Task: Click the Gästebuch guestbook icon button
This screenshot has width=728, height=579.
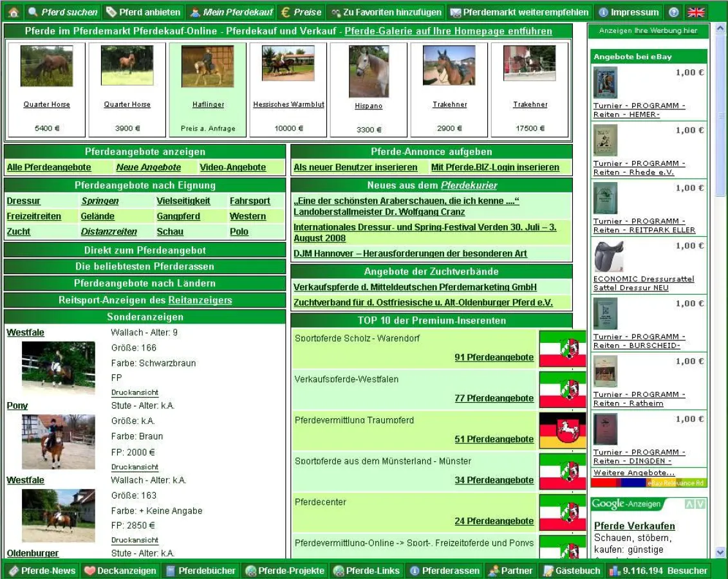Action: tap(571, 571)
